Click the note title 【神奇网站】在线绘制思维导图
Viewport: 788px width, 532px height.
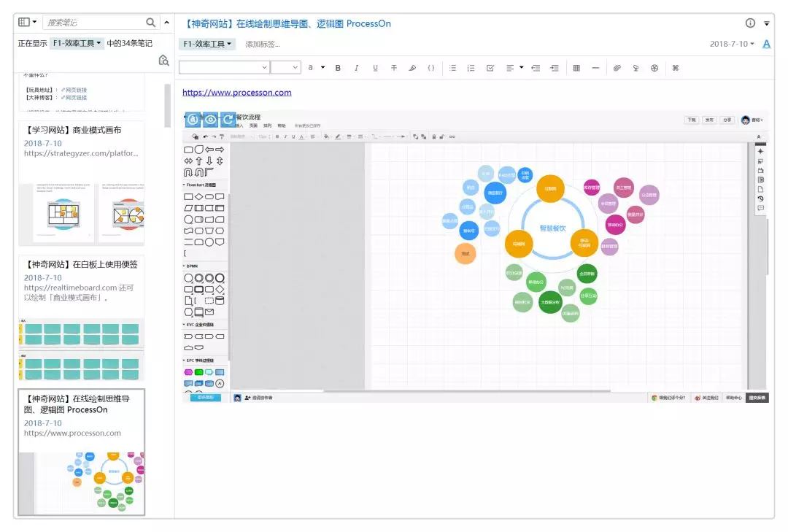[x=287, y=23]
